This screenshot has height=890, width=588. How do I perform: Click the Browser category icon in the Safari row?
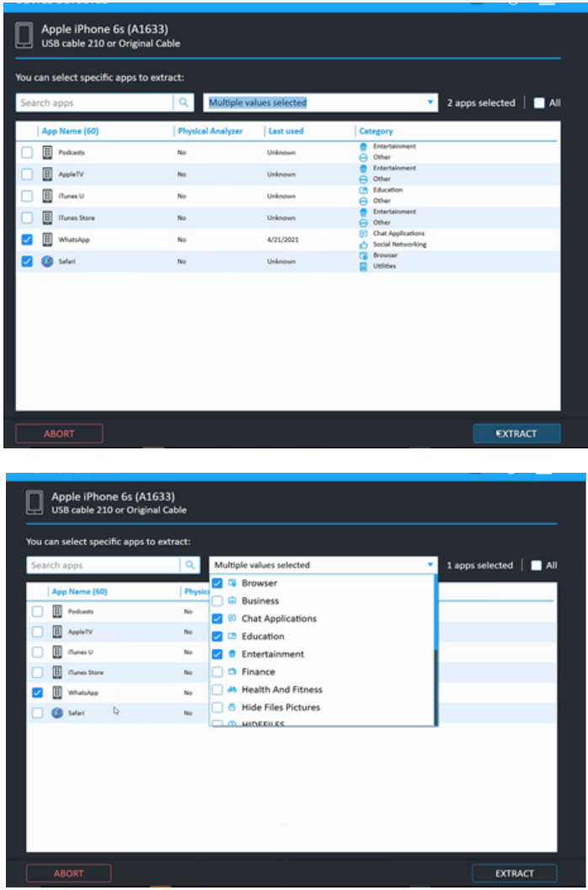[363, 255]
